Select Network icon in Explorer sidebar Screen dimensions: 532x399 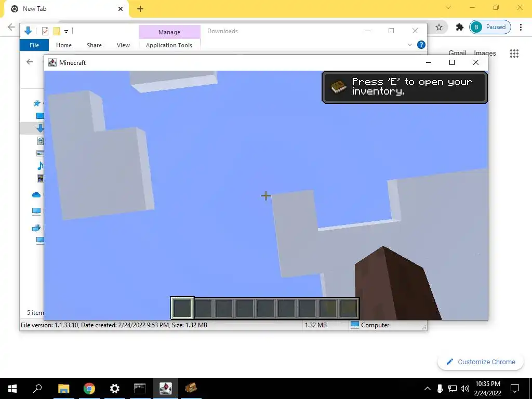[36, 228]
